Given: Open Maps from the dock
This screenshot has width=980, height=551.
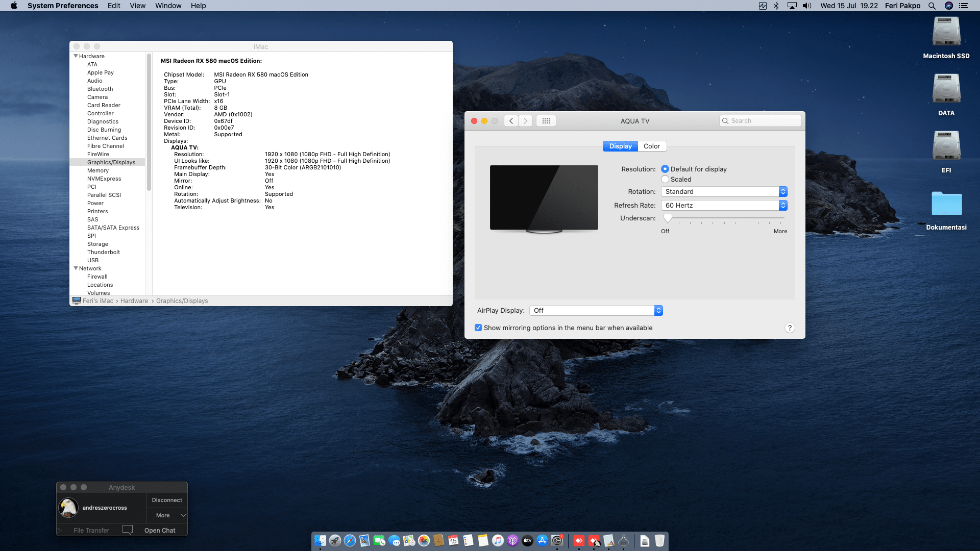Looking at the screenshot, I should pyautogui.click(x=409, y=541).
